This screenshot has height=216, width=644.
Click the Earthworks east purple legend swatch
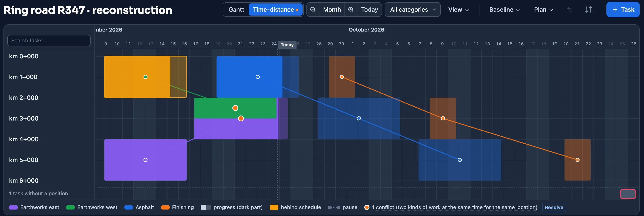coord(13,207)
